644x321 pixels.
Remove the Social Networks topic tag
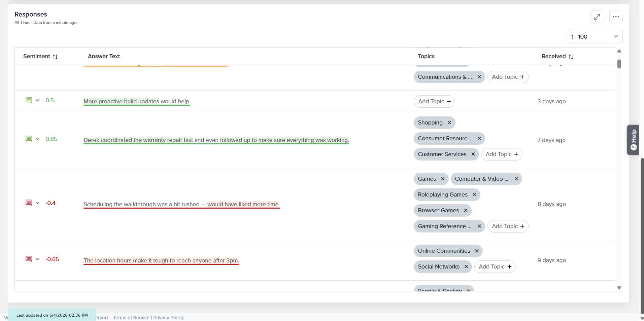coord(466,266)
